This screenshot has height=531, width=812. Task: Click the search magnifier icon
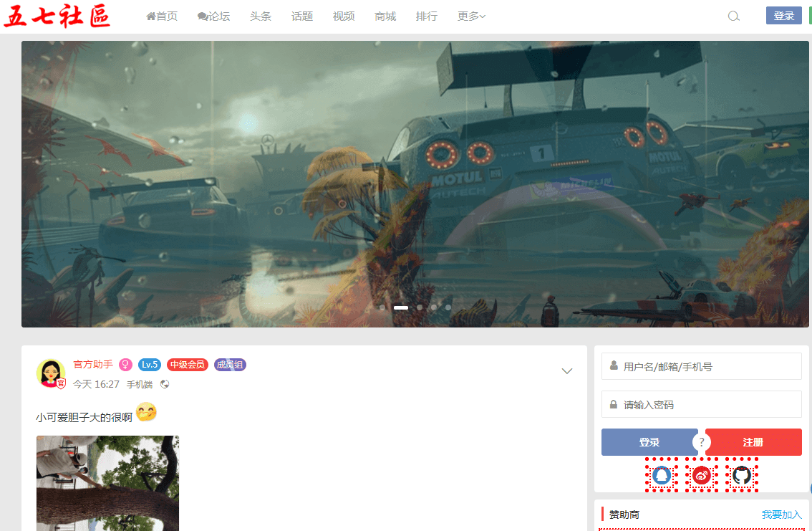(733, 16)
